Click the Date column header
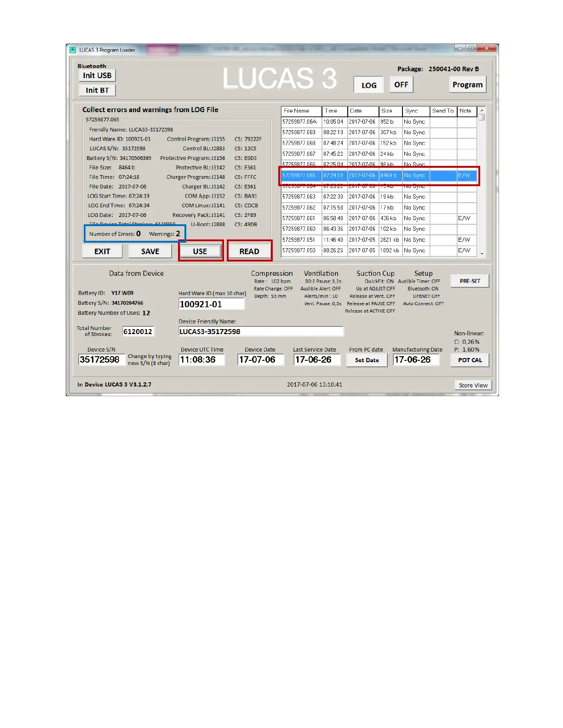The image size is (563, 728). pyautogui.click(x=363, y=111)
